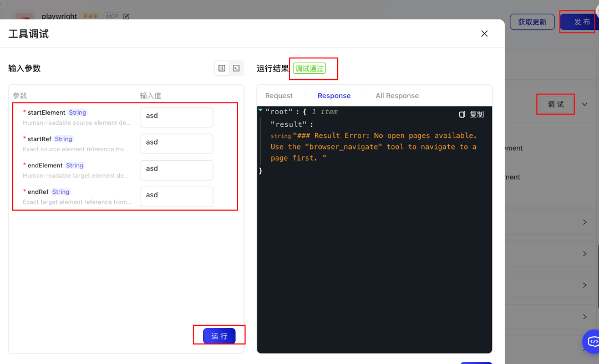This screenshot has height=364, width=599.
Task: Switch input parameters to form view icon
Action: [x=221, y=68]
